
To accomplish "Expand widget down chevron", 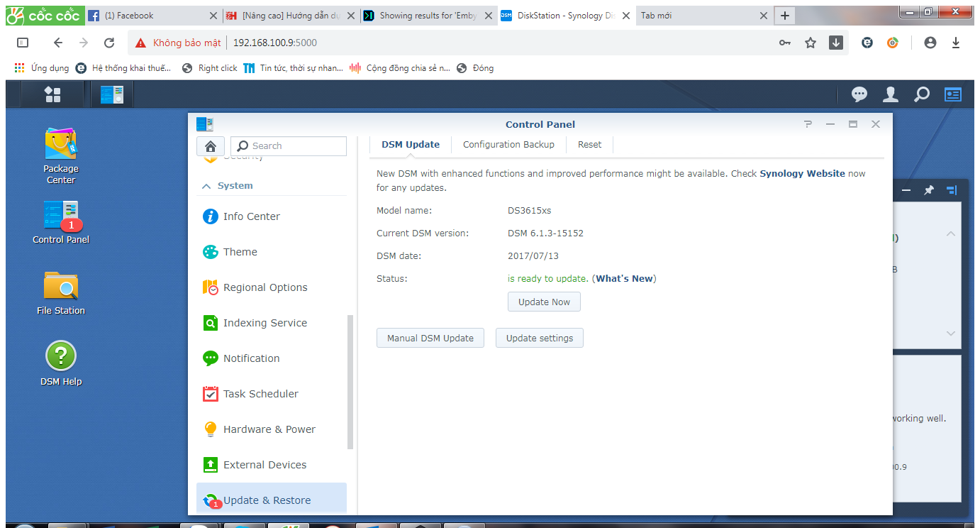I will click(x=951, y=334).
